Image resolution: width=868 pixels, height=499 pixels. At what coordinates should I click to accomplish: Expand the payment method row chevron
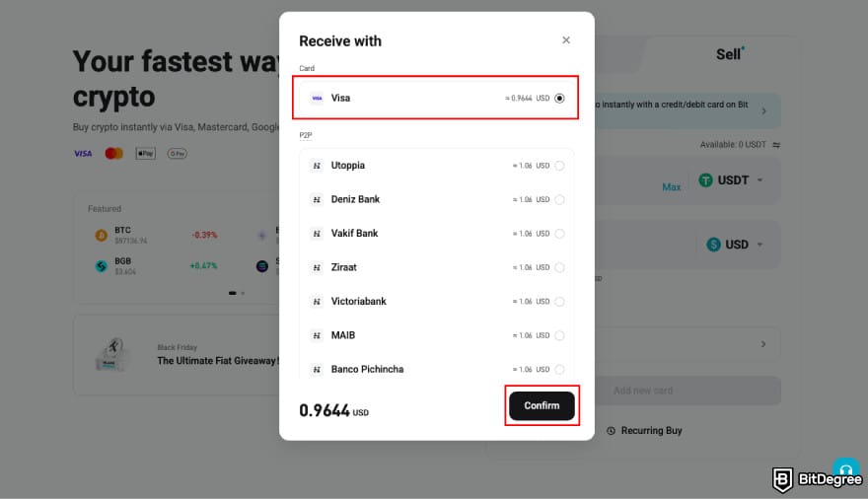pos(763,344)
